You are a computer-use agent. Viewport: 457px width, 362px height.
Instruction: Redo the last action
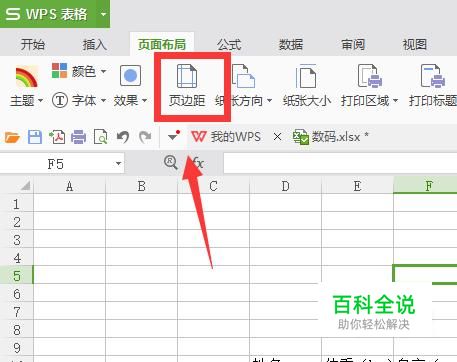[x=145, y=137]
